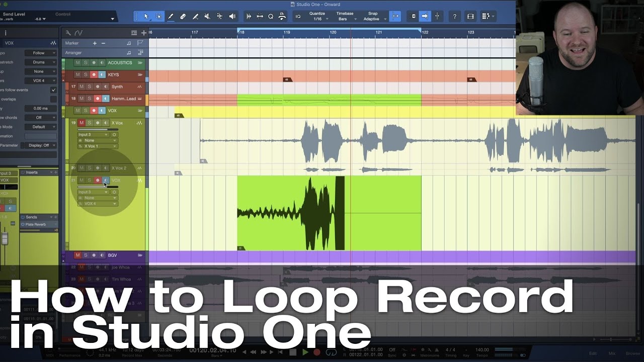644x362 pixels.
Task: Select the X Vox 2 track
Action: tap(119, 168)
